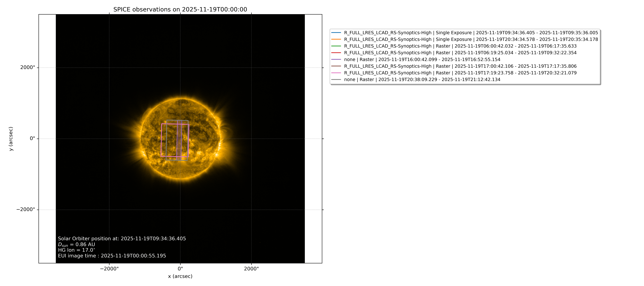The height and width of the screenshot is (286, 644).
Task: Click the orange legend line swatch
Action: point(336,39)
